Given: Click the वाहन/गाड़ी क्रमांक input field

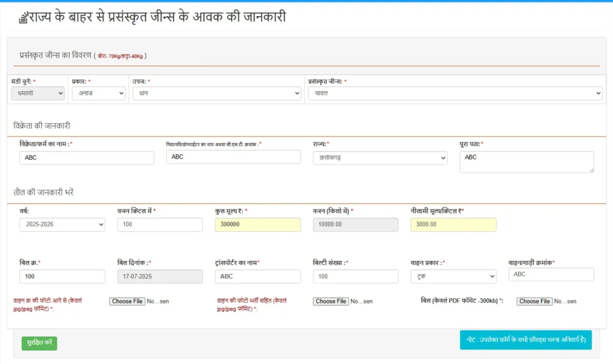Looking at the screenshot, I should click(x=551, y=274).
